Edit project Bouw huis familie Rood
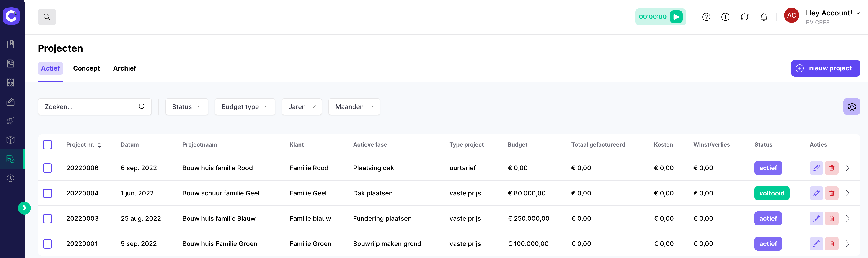Viewport: 868px width, 258px height. pyautogui.click(x=816, y=168)
